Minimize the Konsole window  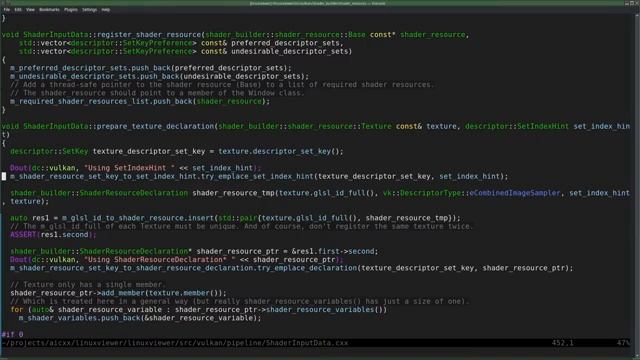coord(627,3)
